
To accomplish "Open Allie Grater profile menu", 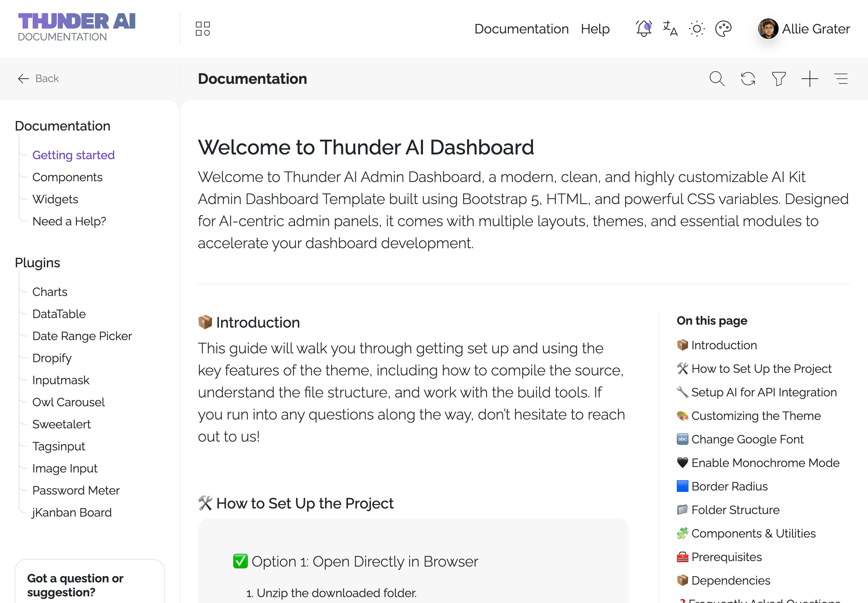I will pyautogui.click(x=803, y=29).
